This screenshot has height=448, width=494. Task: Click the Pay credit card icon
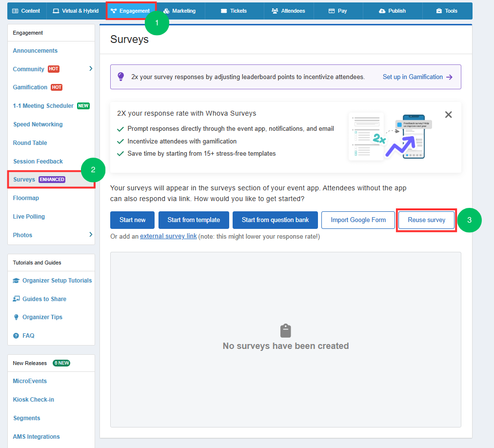332,11
